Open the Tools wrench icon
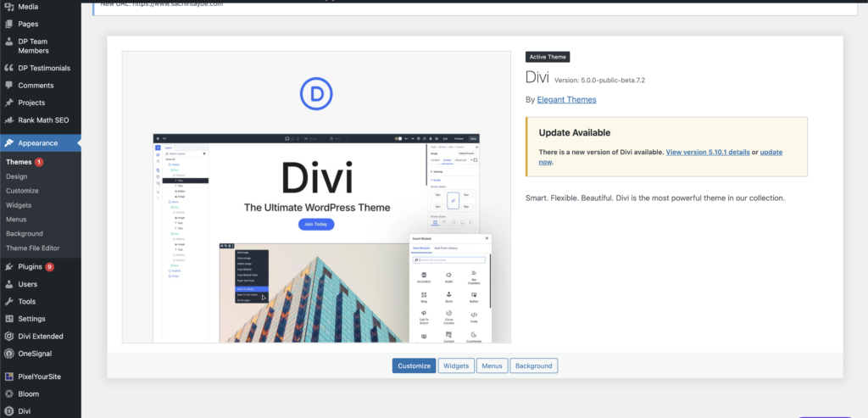 [8, 302]
